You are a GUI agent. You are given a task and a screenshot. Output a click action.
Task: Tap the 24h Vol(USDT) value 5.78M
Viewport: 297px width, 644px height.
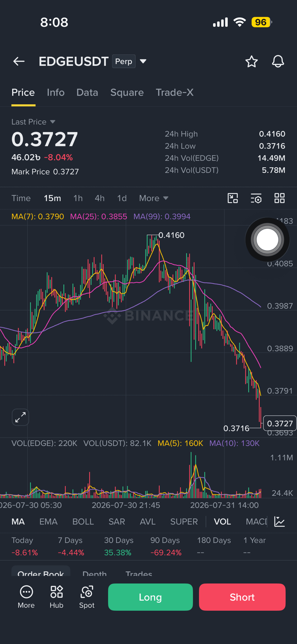pyautogui.click(x=274, y=170)
